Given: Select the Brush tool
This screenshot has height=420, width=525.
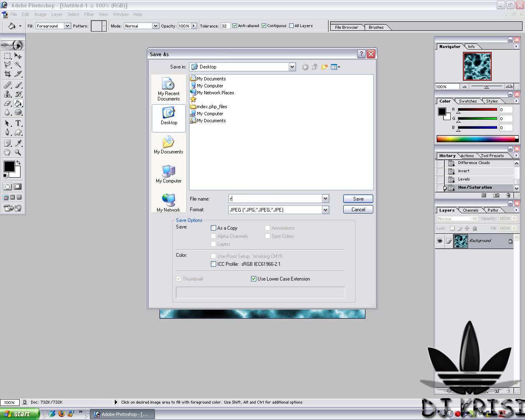Looking at the screenshot, I should [18, 85].
